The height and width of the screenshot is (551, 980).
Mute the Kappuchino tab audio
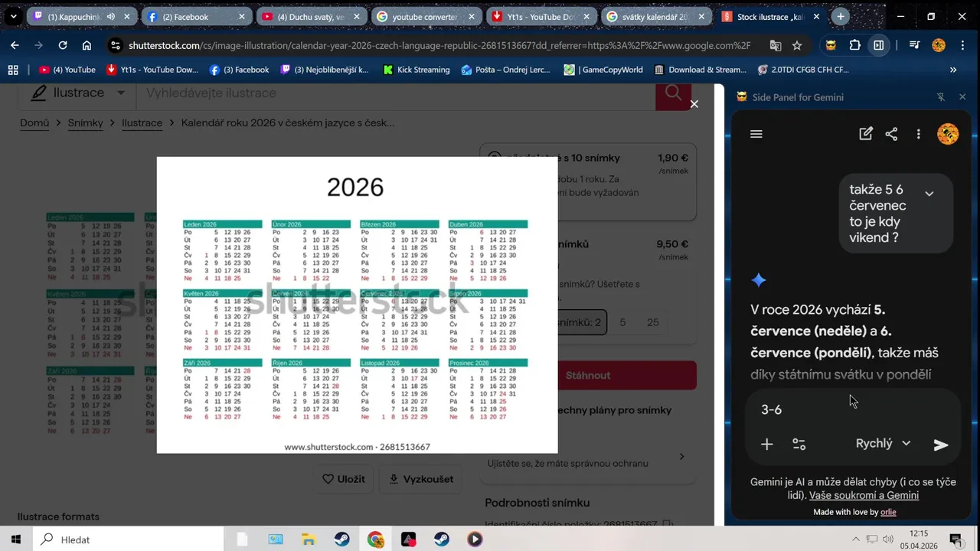pos(111,16)
